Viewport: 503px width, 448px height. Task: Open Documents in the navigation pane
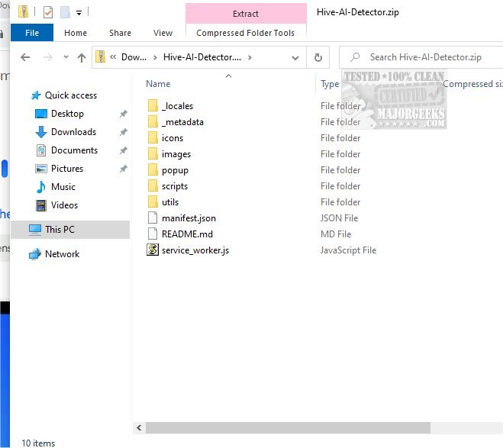pos(74,150)
